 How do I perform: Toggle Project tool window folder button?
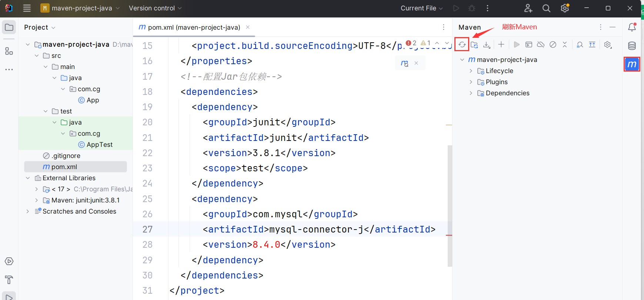[x=9, y=27]
